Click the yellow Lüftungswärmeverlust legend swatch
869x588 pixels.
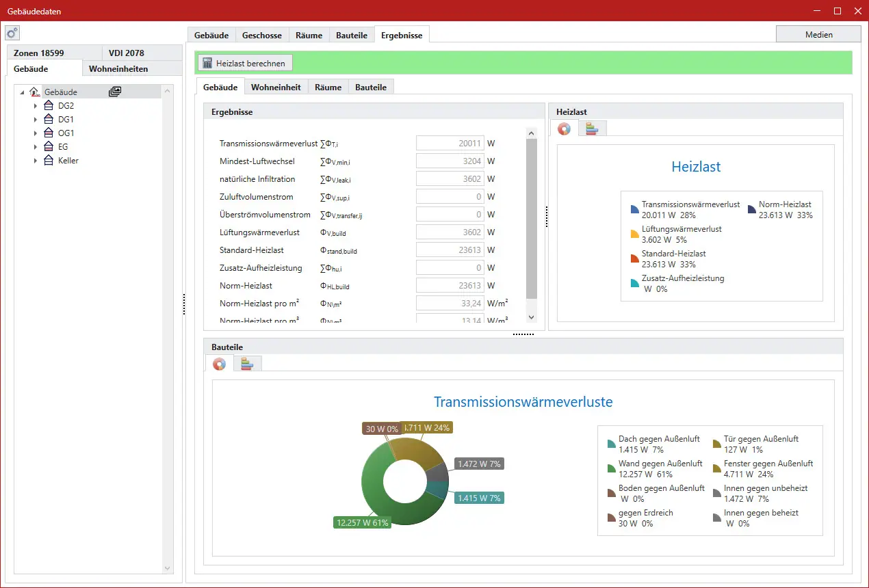click(635, 234)
